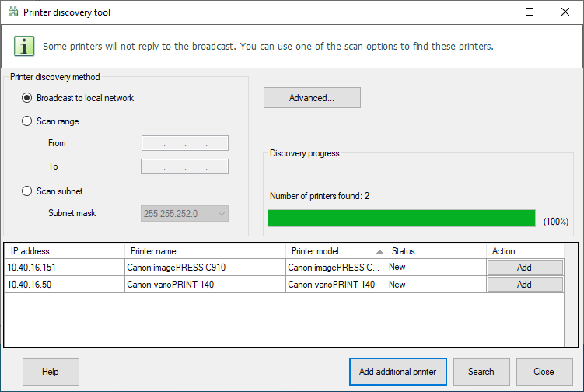Click the Status column header
Image resolution: width=584 pixels, height=392 pixels.
(435, 251)
